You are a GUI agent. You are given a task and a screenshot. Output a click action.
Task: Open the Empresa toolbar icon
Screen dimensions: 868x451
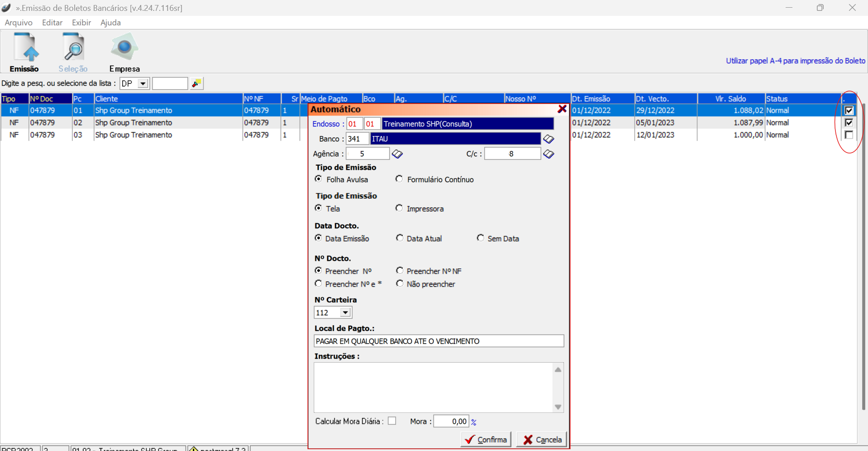(x=124, y=52)
